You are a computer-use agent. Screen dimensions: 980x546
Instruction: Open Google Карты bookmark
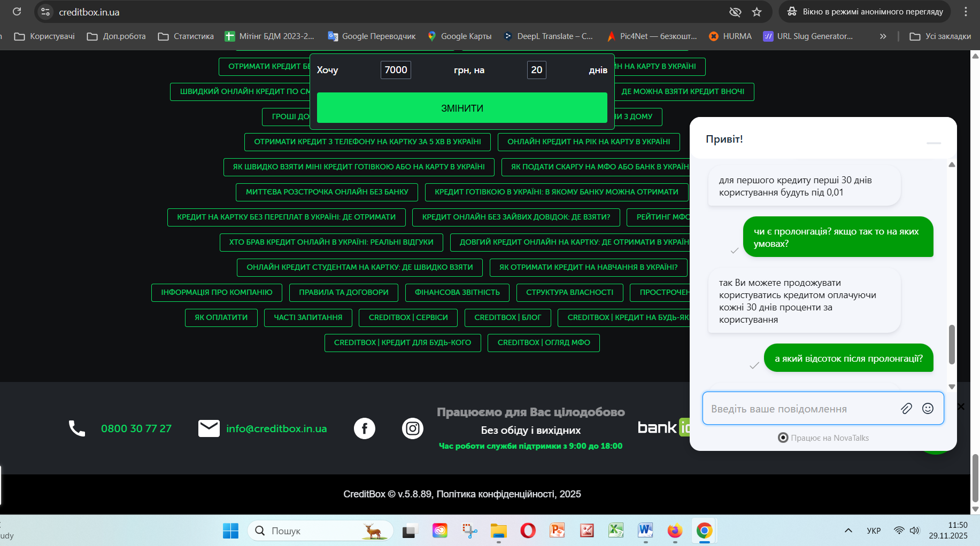[x=459, y=36]
